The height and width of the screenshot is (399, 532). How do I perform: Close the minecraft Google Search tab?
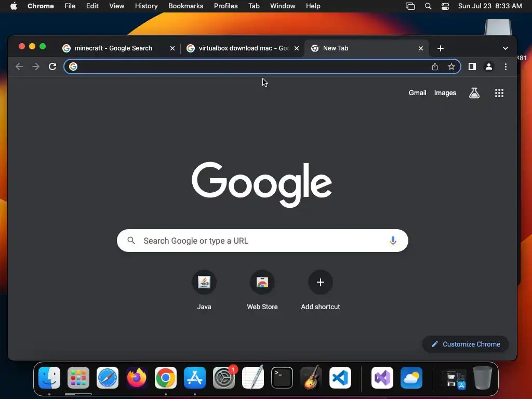click(x=172, y=48)
